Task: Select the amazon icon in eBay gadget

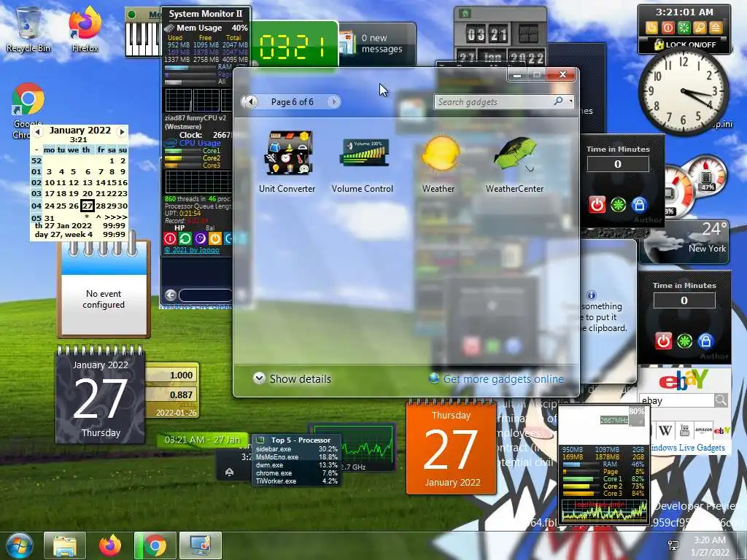Action: (x=703, y=430)
